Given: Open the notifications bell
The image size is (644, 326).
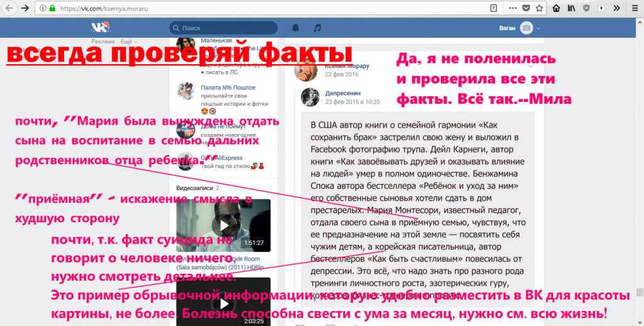Looking at the screenshot, I should [296, 28].
